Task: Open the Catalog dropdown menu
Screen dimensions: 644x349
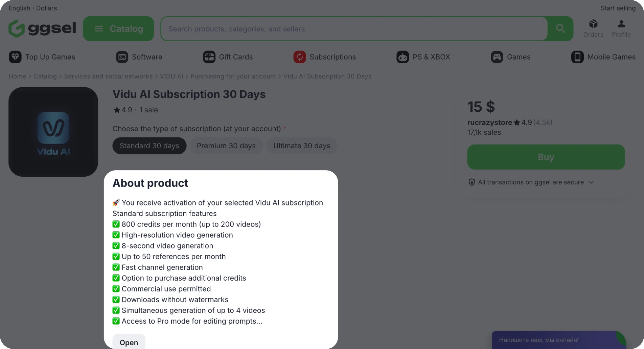Action: 118,29
